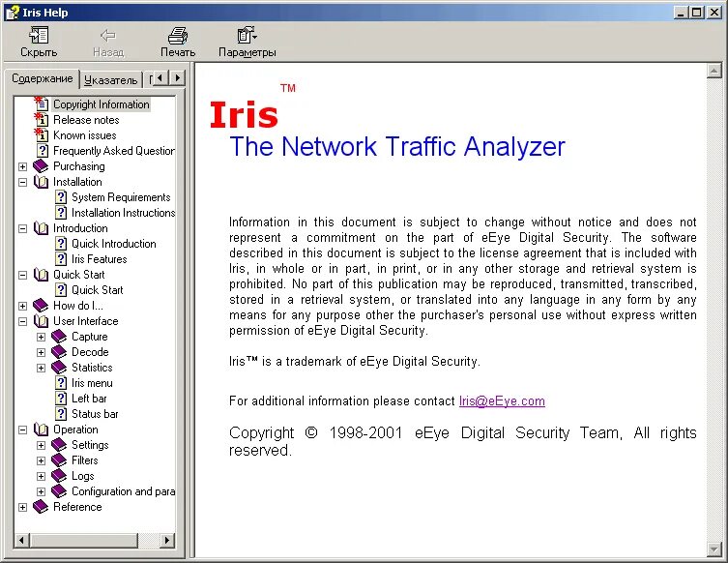Image resolution: width=728 pixels, height=563 pixels.
Task: Select the Configuration and para... entry
Action: coord(124,491)
